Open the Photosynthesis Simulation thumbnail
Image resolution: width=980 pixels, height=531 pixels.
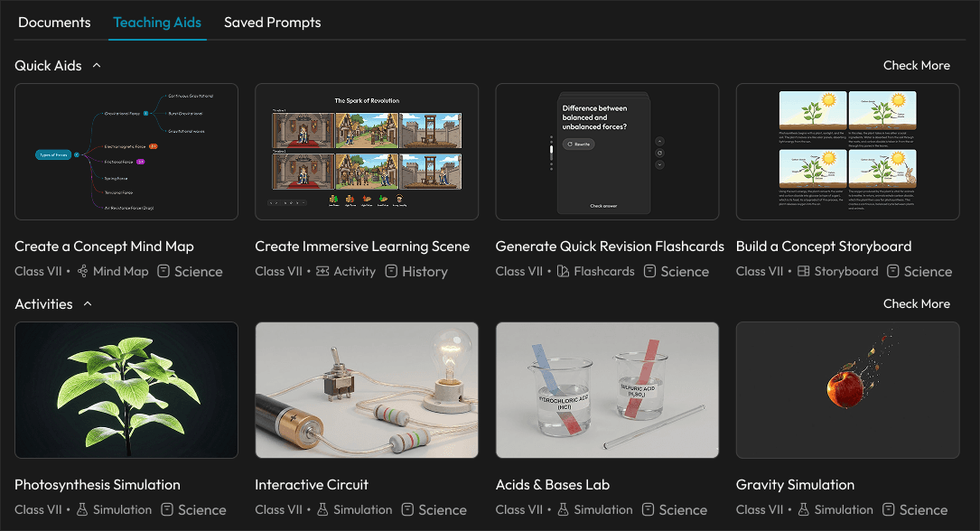click(x=126, y=389)
